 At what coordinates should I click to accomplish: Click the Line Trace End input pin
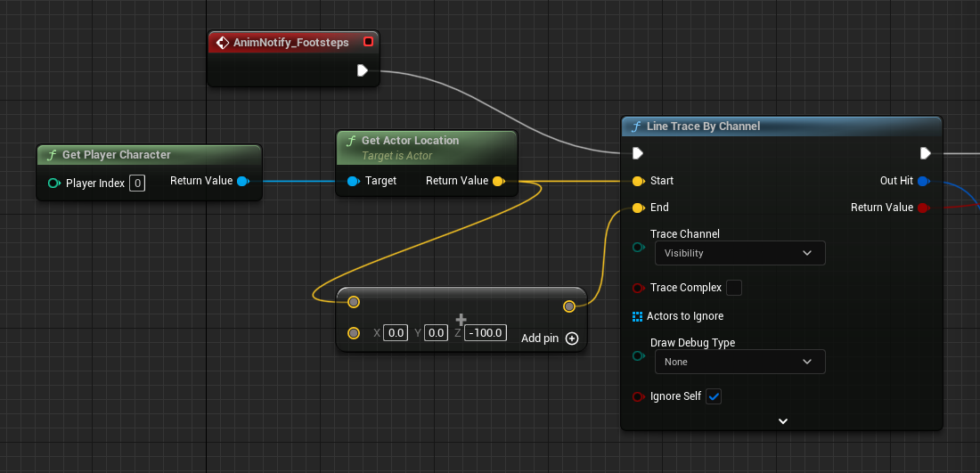click(637, 208)
